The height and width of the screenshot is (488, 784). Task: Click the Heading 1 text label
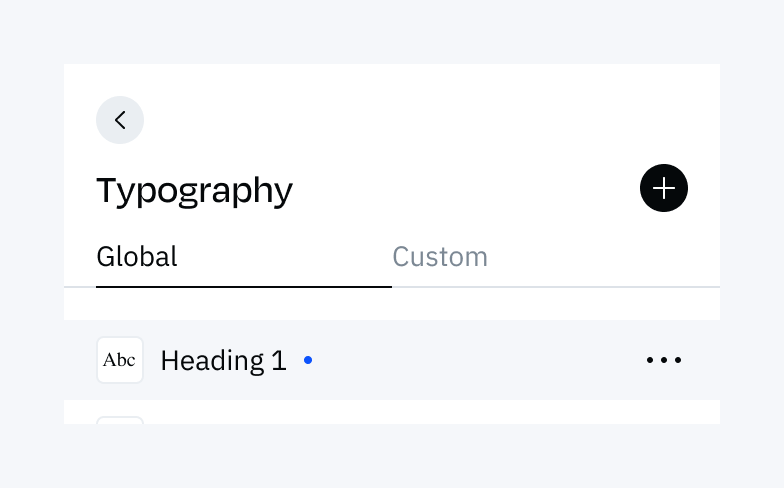pos(224,360)
